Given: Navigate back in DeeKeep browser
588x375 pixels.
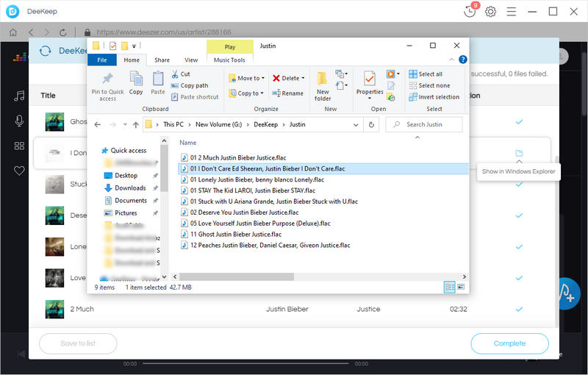Looking at the screenshot, I should click(x=31, y=32).
